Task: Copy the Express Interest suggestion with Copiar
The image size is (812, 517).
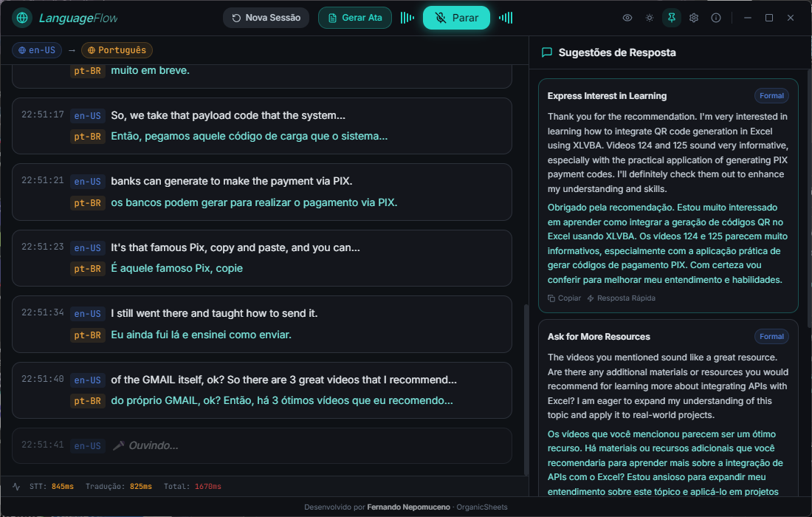Action: pos(564,298)
